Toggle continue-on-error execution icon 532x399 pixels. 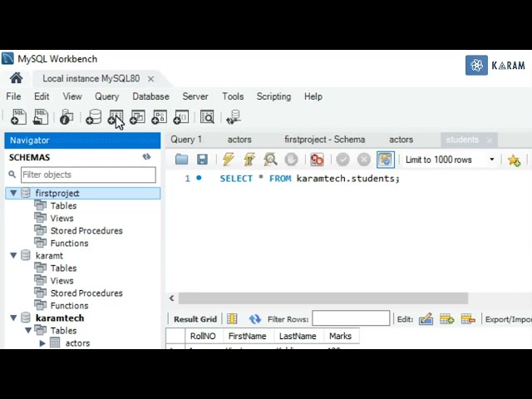tap(317, 159)
